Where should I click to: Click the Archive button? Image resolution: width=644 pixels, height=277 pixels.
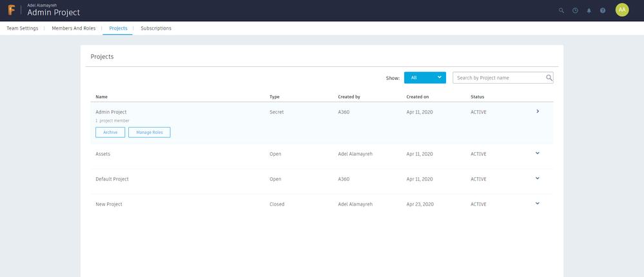point(110,132)
